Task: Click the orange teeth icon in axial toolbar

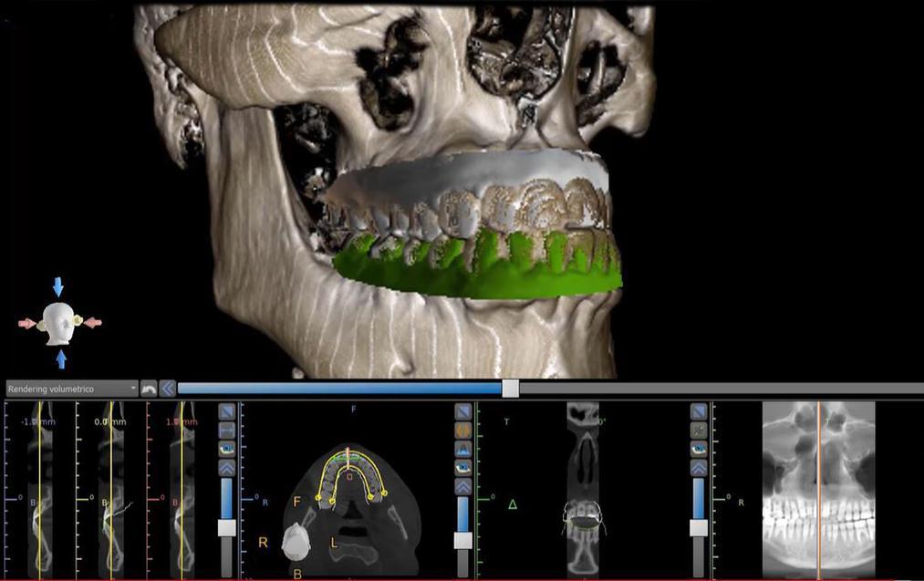Action: (462, 430)
